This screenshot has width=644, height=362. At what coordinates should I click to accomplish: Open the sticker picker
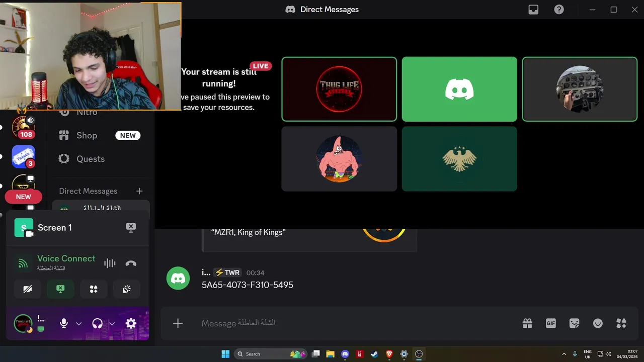574,323
